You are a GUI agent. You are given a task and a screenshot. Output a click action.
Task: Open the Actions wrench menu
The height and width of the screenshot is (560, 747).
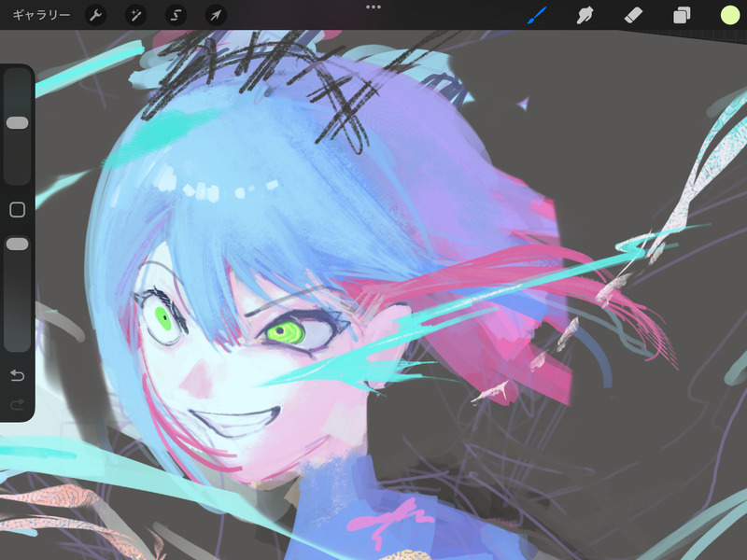tap(96, 15)
